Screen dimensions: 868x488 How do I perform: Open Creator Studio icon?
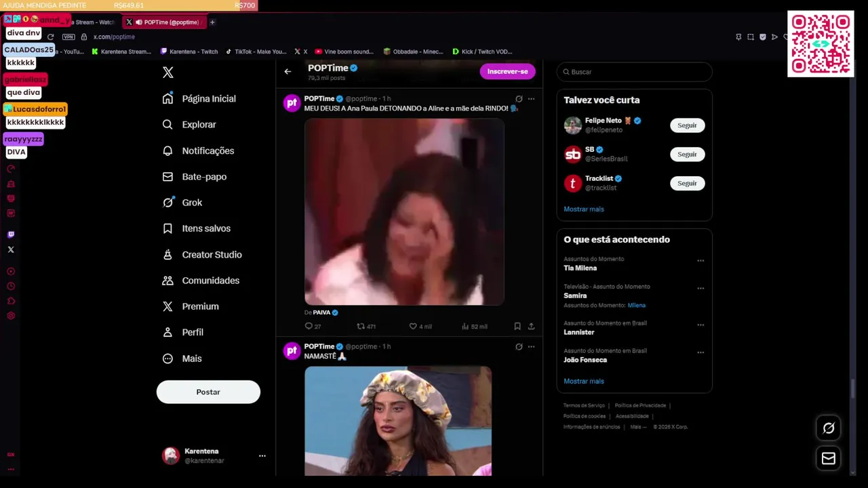coord(167,255)
